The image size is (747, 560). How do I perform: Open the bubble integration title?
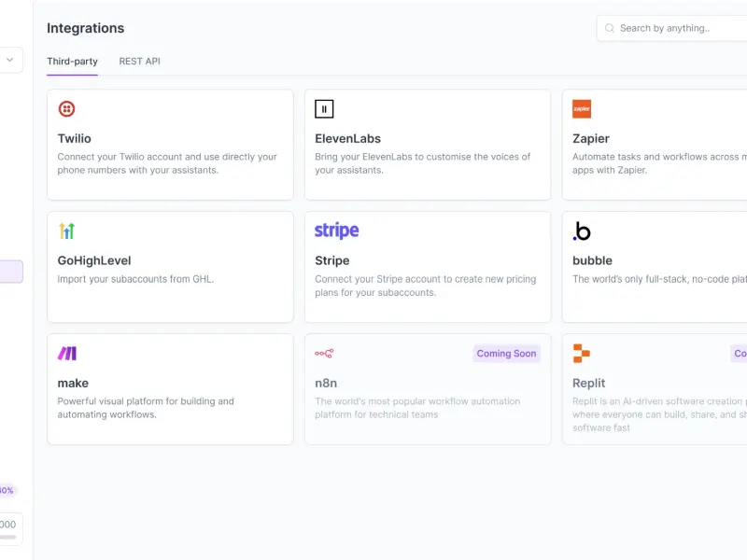592,261
